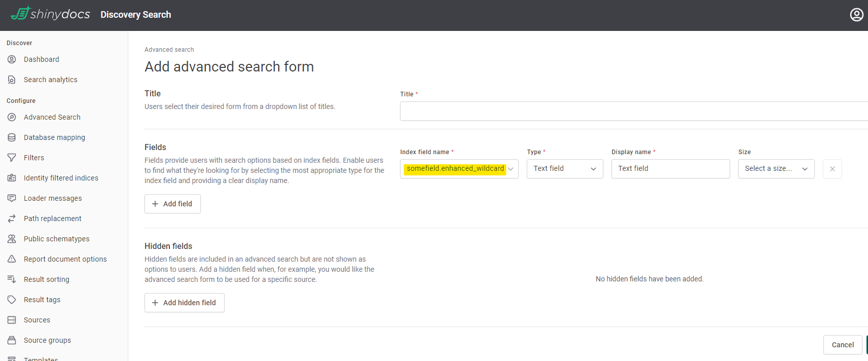Cancel the advanced search form
Viewport: 868px width, 361px height.
842,345
